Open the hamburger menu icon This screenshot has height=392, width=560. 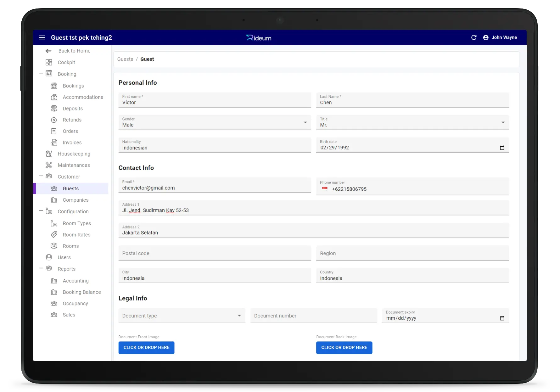pyautogui.click(x=42, y=37)
